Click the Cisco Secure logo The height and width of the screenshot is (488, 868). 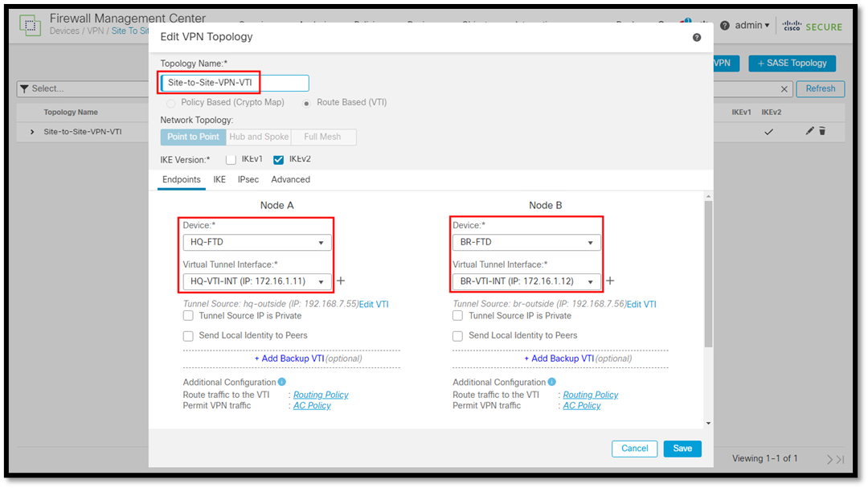pyautogui.click(x=812, y=26)
